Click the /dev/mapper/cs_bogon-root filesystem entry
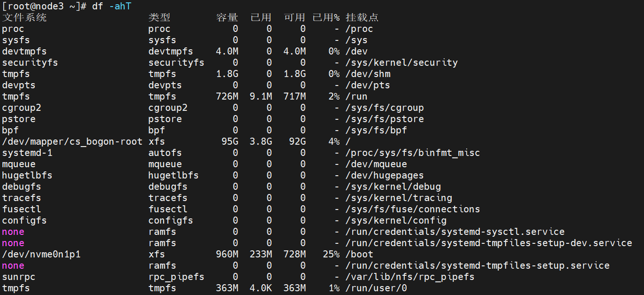Screen dimensions: 644x295 (72, 141)
